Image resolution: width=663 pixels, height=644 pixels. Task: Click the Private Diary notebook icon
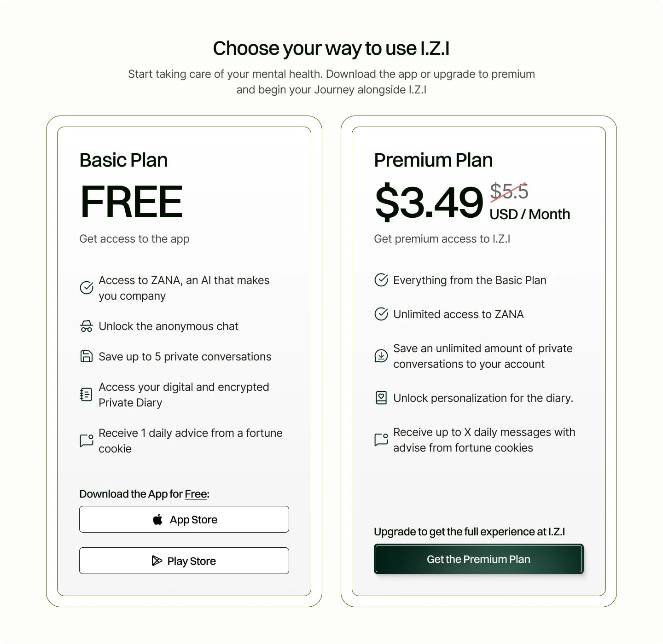(86, 395)
